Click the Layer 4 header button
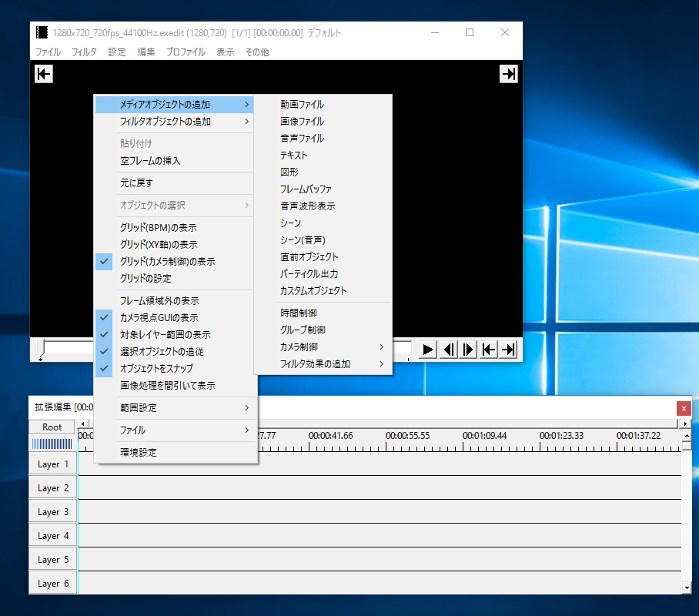Screen dimensions: 699x616 point(53,536)
